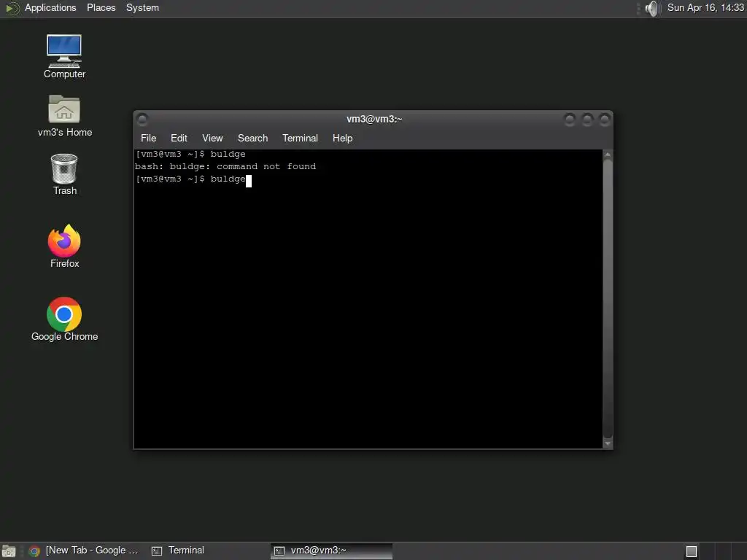747x560 pixels.
Task: Click the first 'buldge' command line
Action: pyautogui.click(x=190, y=154)
